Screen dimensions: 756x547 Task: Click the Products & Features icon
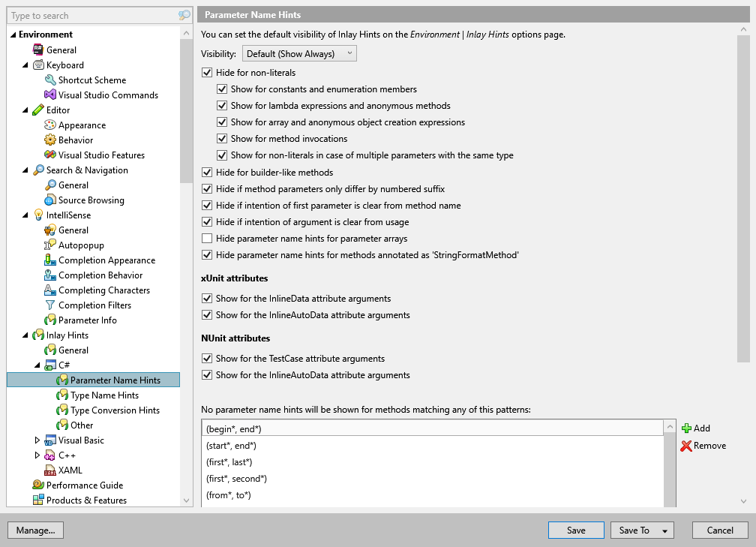point(38,500)
